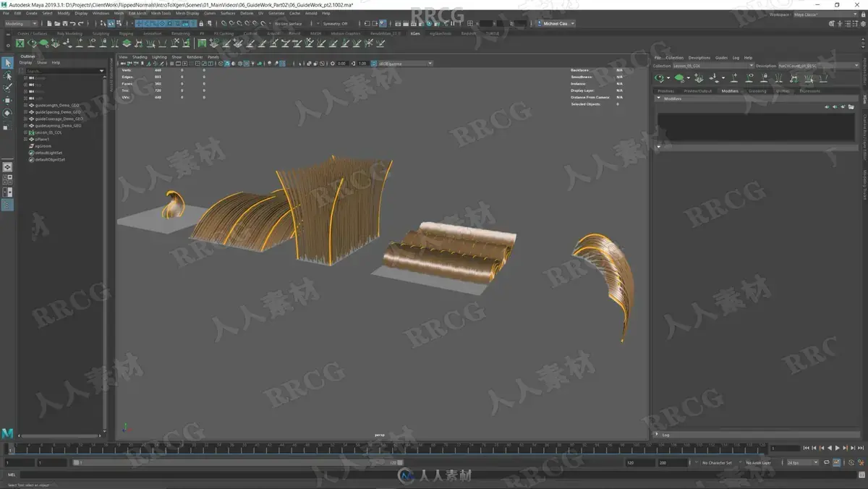868x489 pixels.
Task: Choose the Move tool in toolbox
Action: pos(7,101)
